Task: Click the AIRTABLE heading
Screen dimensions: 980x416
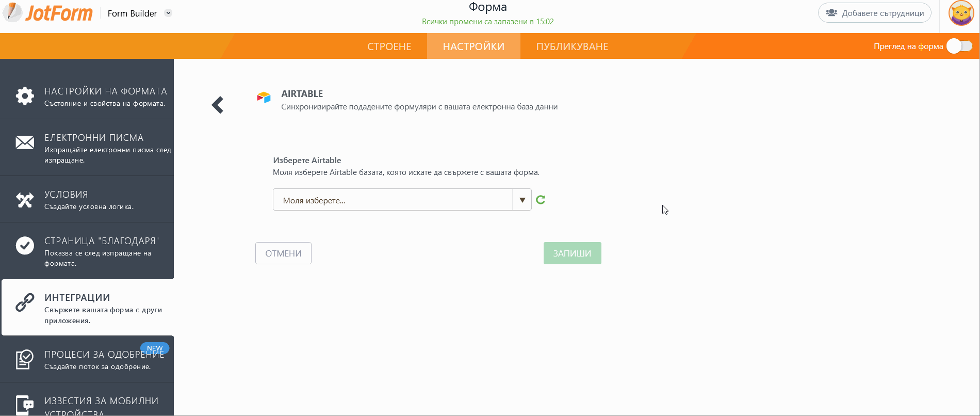Action: 302,93
